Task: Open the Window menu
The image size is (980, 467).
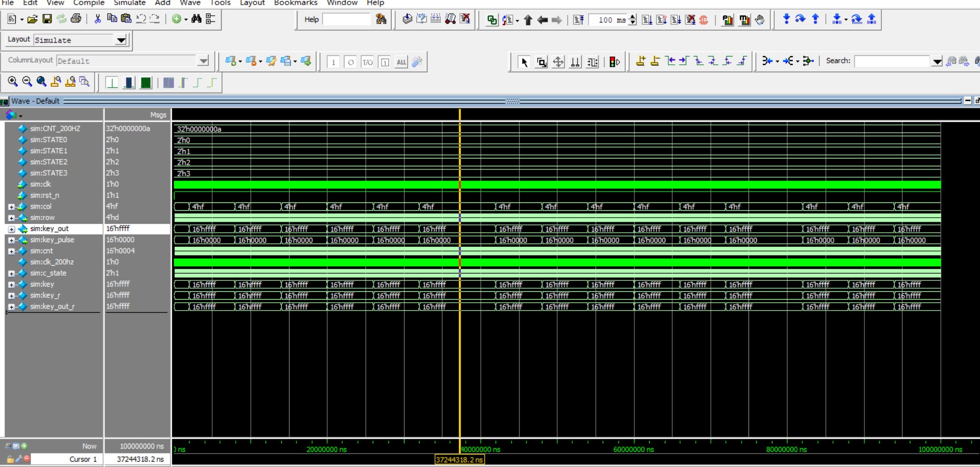Action: (x=342, y=3)
